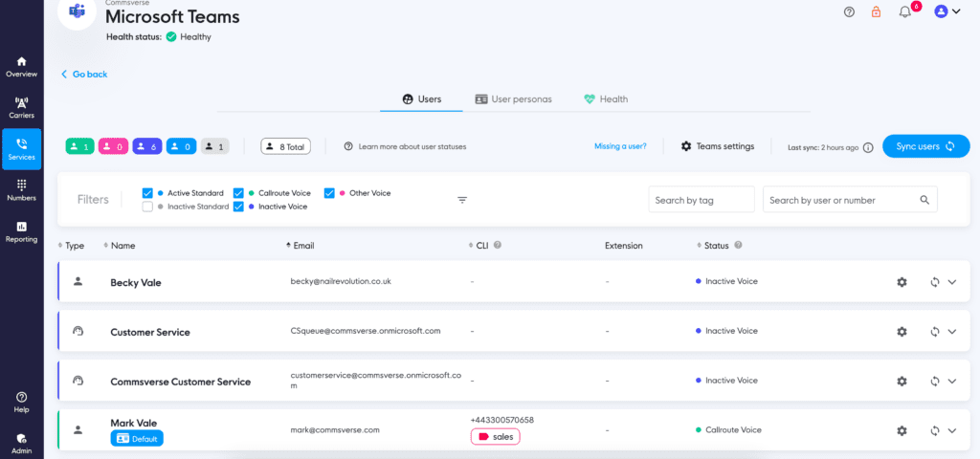
Task: Click the CLI column help icon
Action: (498, 246)
